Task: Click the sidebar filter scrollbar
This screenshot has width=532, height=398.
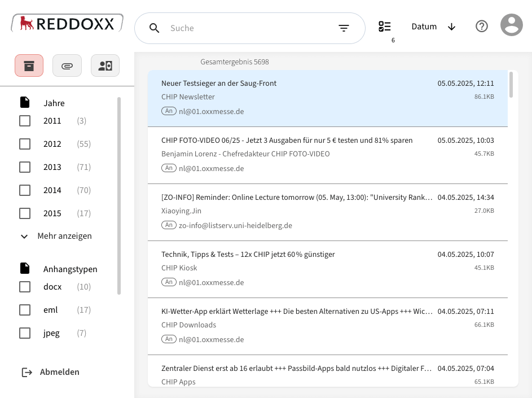Action: (x=119, y=195)
